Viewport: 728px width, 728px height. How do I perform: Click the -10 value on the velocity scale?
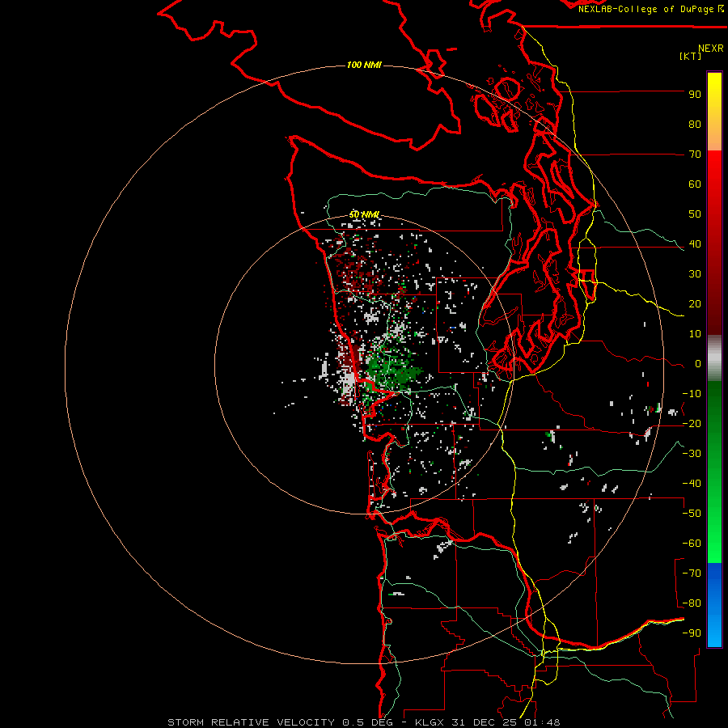tap(692, 394)
